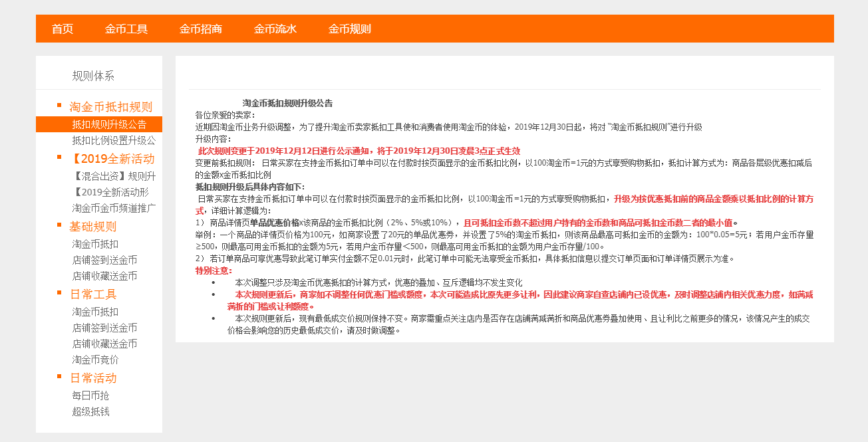This screenshot has width=868, height=442.
Task: Open 抵扣比例设置升级公 sidebar link
Action: point(114,140)
